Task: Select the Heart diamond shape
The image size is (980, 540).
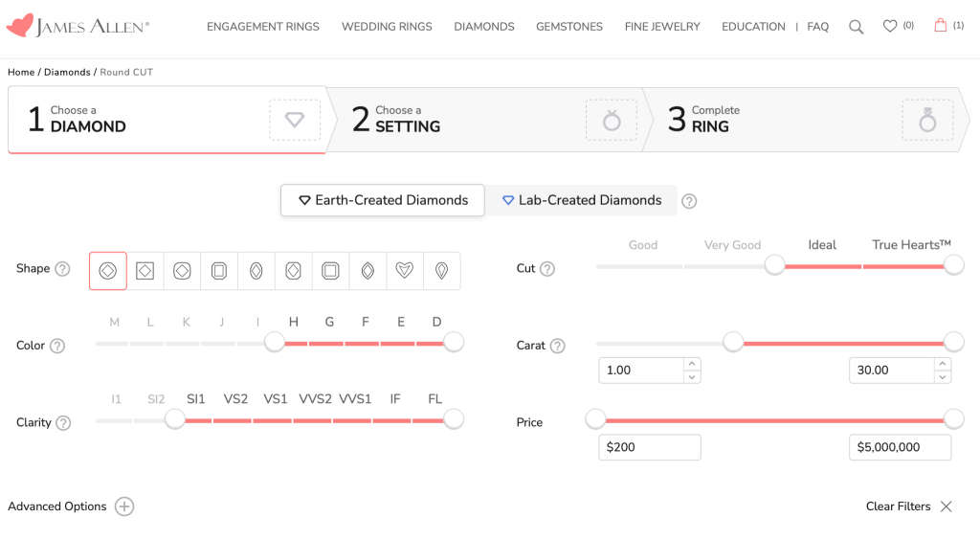Action: tap(405, 271)
